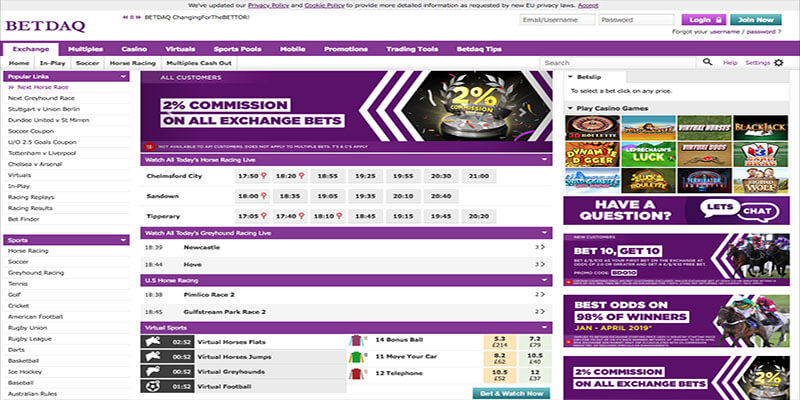
Task: Click the search magnifier icon
Action: click(x=707, y=62)
